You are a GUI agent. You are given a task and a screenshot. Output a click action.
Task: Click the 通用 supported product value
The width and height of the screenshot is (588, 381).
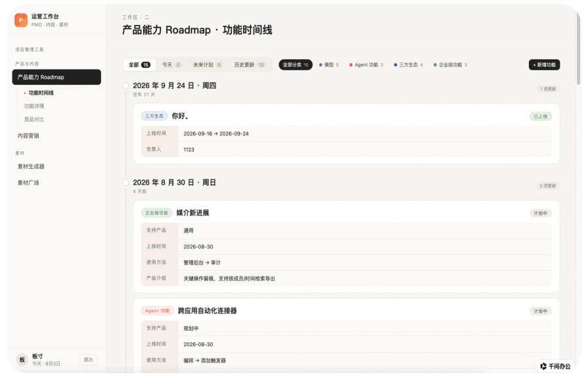(189, 231)
